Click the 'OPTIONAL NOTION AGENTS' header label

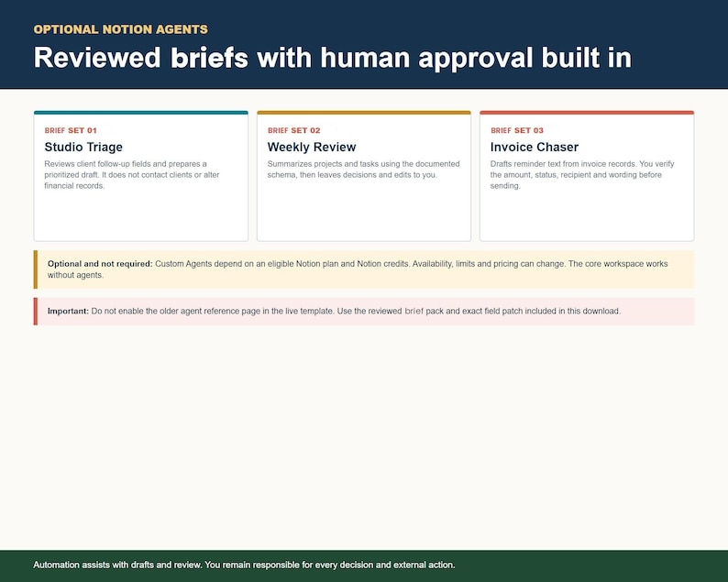(121, 29)
